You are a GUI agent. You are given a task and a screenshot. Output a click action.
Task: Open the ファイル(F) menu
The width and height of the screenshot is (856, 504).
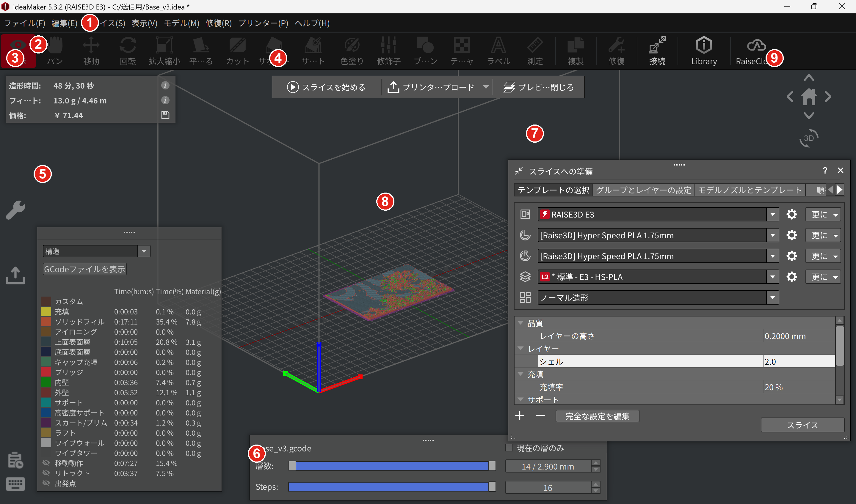[x=24, y=23]
